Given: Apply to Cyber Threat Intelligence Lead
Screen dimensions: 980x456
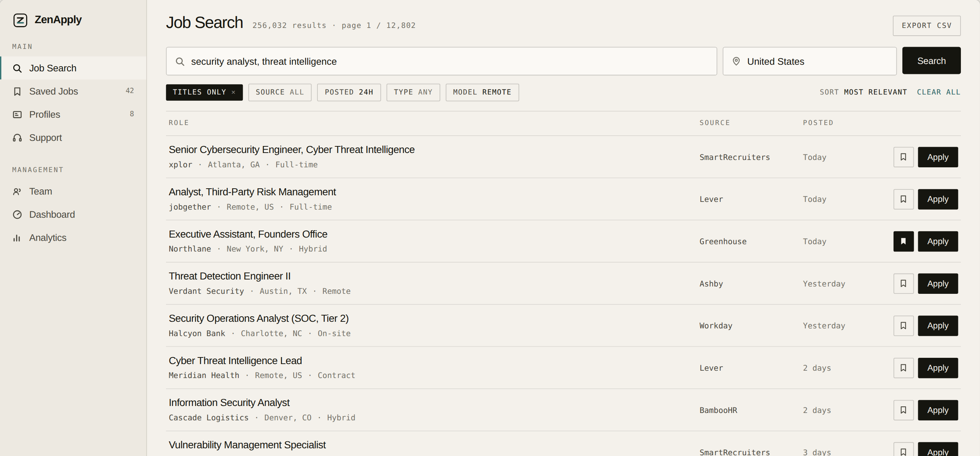Looking at the screenshot, I should [x=938, y=368].
